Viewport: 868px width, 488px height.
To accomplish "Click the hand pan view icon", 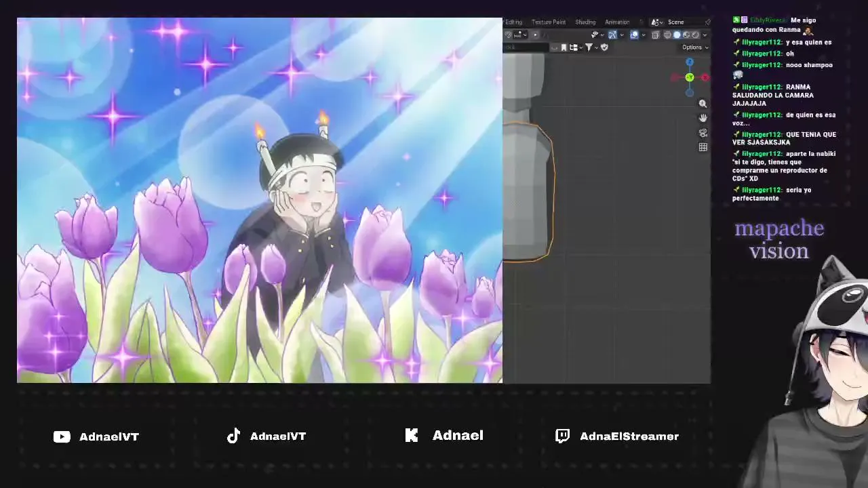I will click(703, 118).
